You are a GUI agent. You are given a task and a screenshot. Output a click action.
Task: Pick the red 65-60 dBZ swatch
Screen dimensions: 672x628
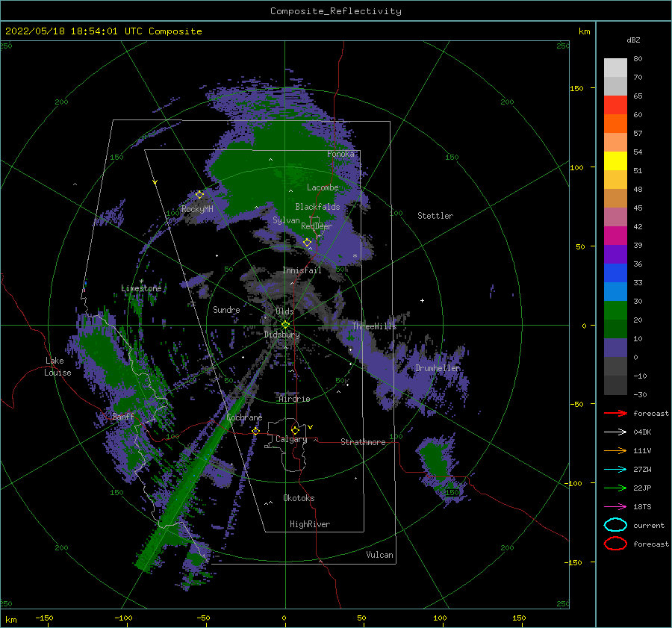click(x=615, y=105)
